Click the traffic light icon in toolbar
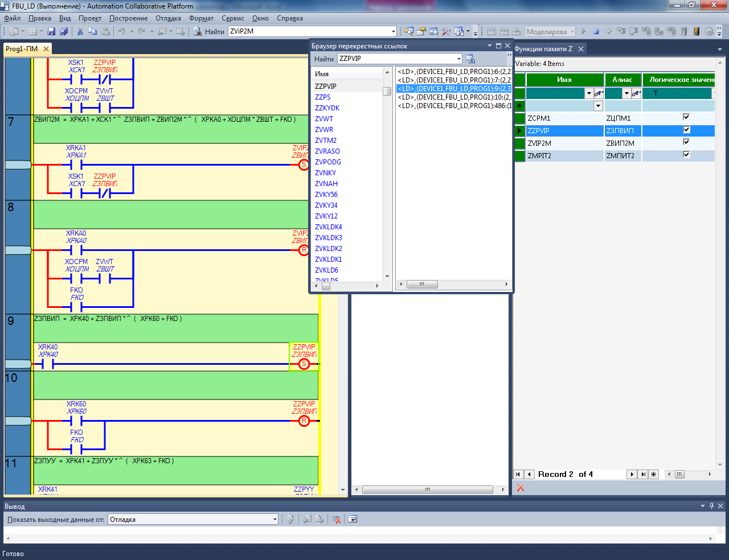The width and height of the screenshot is (729, 560). coord(696,31)
